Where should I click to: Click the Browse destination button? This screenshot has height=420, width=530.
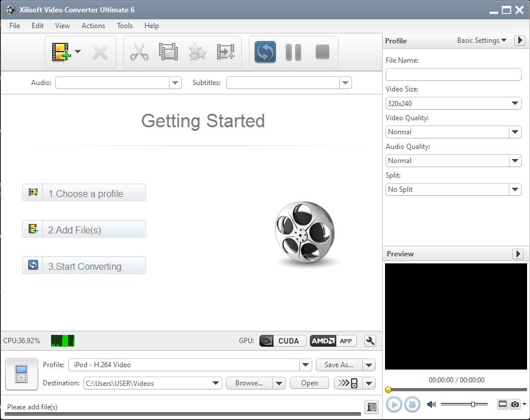[251, 382]
